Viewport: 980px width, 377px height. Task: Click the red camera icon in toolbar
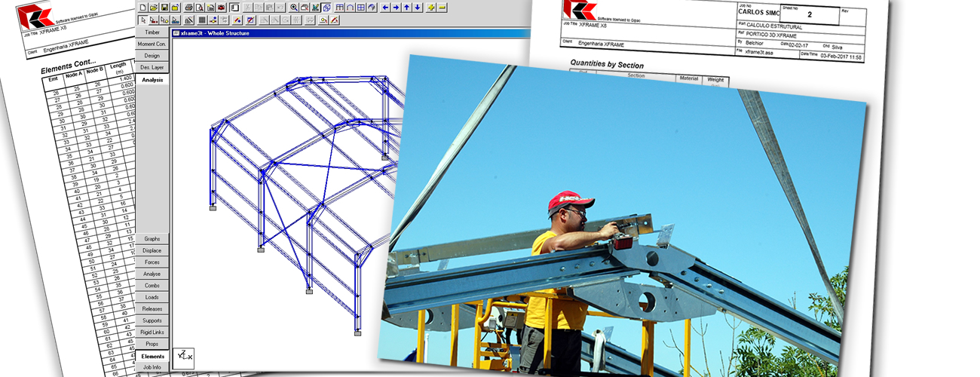[x=221, y=8]
